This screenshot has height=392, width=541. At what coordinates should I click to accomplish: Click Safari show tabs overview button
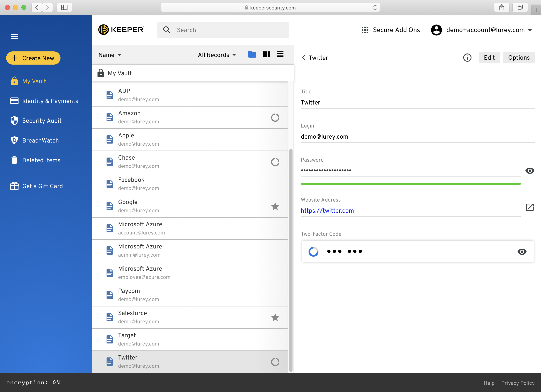520,7
